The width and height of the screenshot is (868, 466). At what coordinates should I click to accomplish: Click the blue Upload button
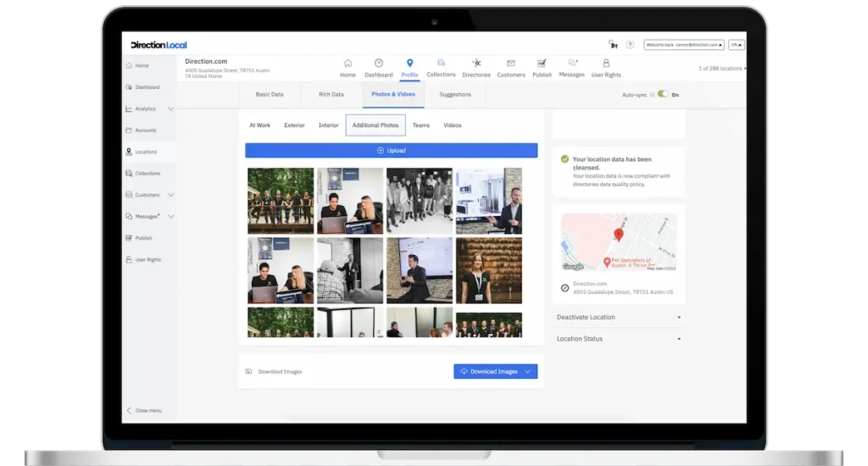click(x=391, y=150)
